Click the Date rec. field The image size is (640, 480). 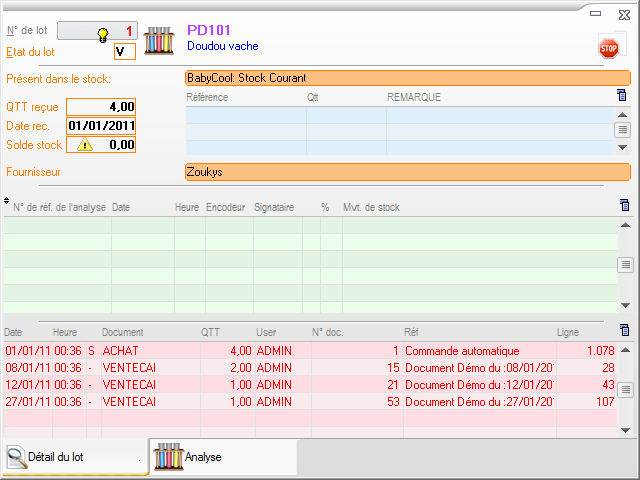[x=100, y=126]
